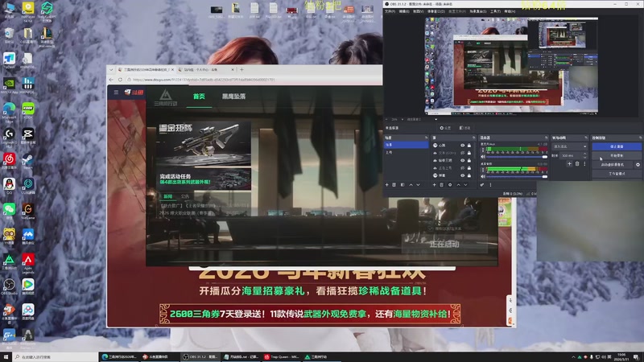The image size is (644, 362).
Task: Open second mixer channel options dots
Action: click(x=482, y=170)
